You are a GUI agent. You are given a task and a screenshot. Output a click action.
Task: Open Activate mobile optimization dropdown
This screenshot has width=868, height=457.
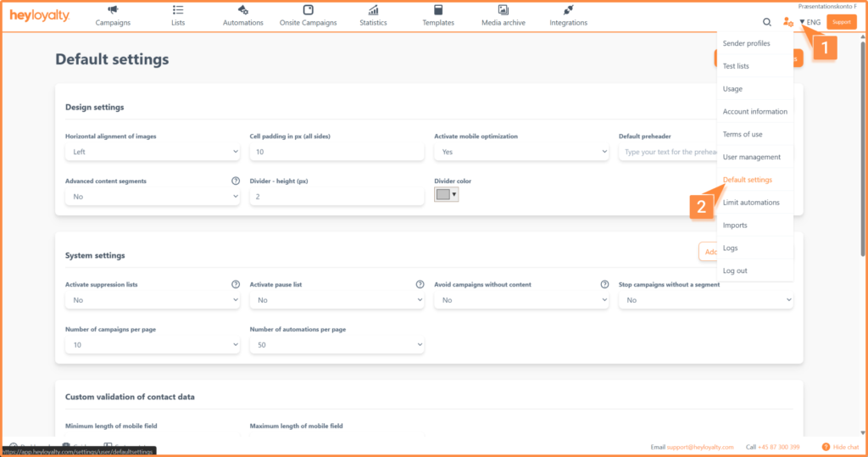[x=521, y=152]
